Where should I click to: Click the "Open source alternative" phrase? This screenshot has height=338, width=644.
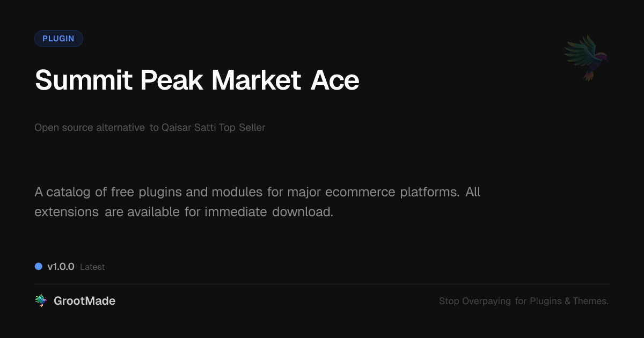(x=90, y=128)
